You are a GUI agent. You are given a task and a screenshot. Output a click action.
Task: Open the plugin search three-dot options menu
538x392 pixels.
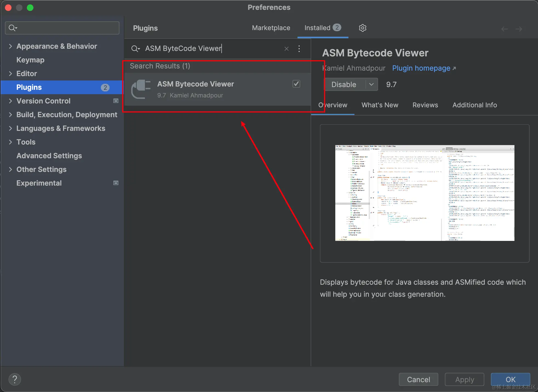299,49
